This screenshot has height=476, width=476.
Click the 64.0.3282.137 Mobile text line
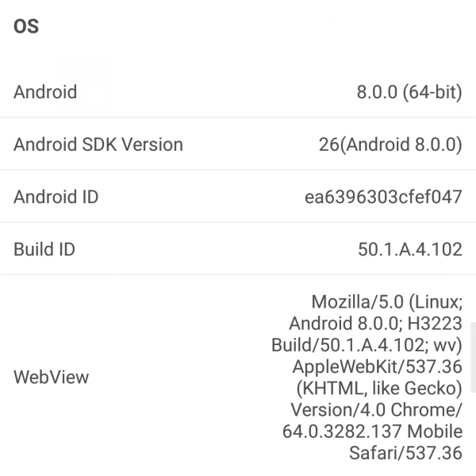372,432
